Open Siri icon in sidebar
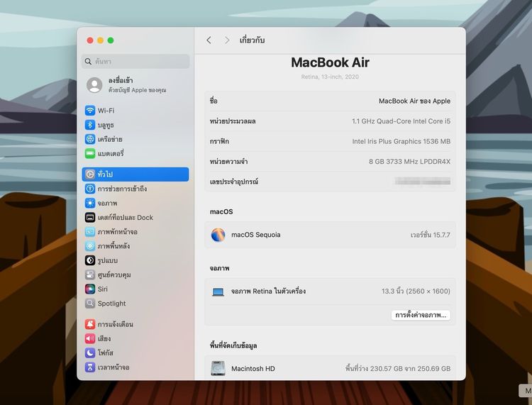Screen dimensions: 532x405 [x=90, y=289]
